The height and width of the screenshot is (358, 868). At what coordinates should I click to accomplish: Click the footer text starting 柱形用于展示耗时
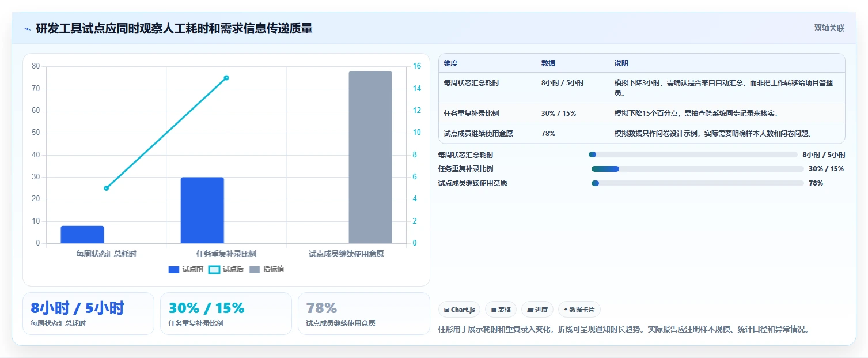tap(624, 330)
